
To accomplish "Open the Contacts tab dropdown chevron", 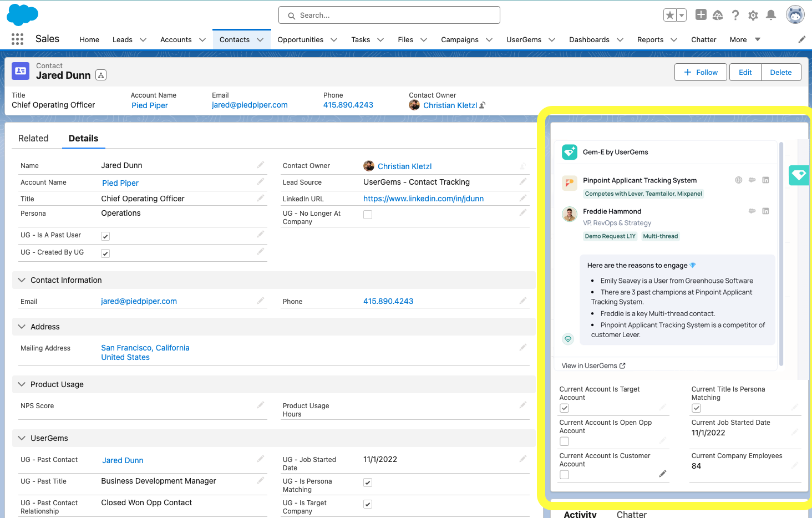I will point(260,40).
